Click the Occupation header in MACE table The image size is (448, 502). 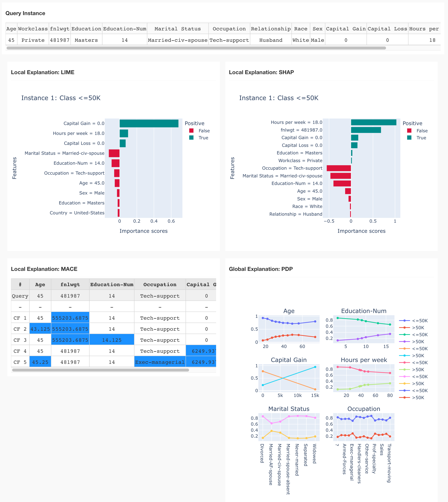tap(160, 284)
